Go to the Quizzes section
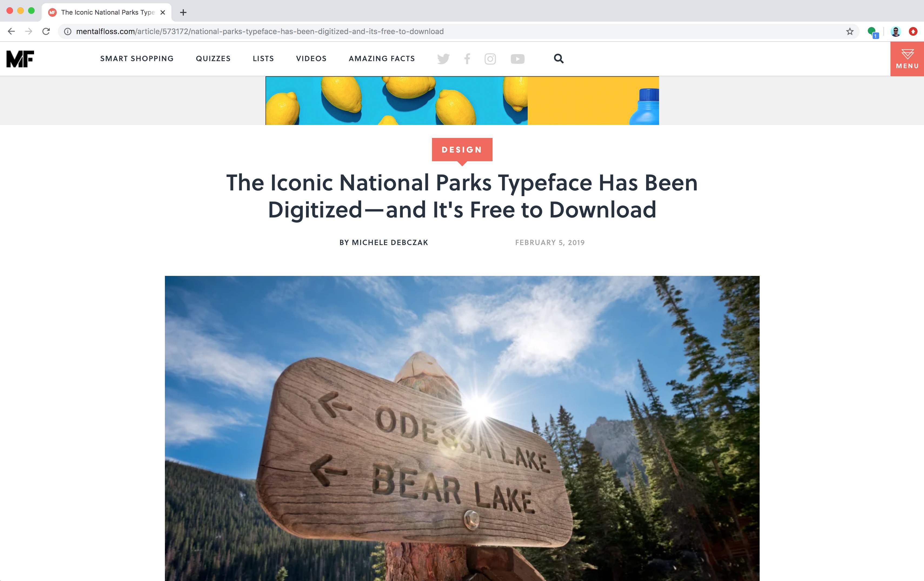Screen dimensions: 924x581 coord(213,58)
